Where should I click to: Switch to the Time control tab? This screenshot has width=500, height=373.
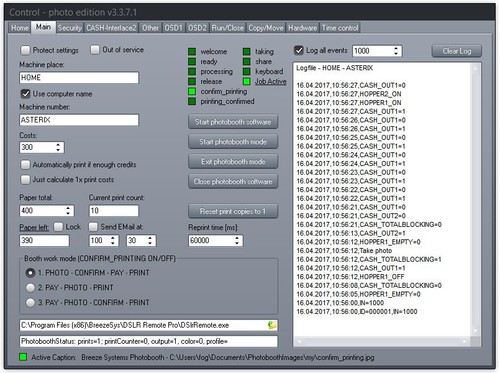(340, 28)
